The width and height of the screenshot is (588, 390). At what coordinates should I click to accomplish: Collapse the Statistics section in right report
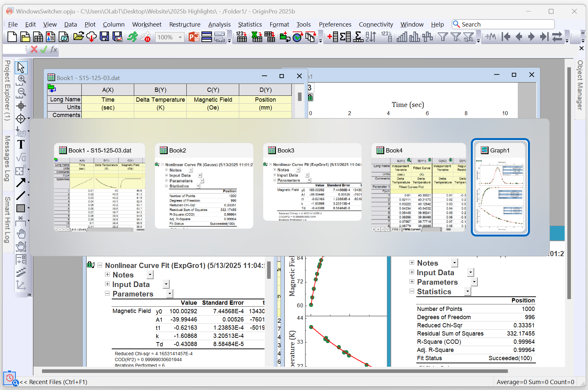tap(412, 291)
